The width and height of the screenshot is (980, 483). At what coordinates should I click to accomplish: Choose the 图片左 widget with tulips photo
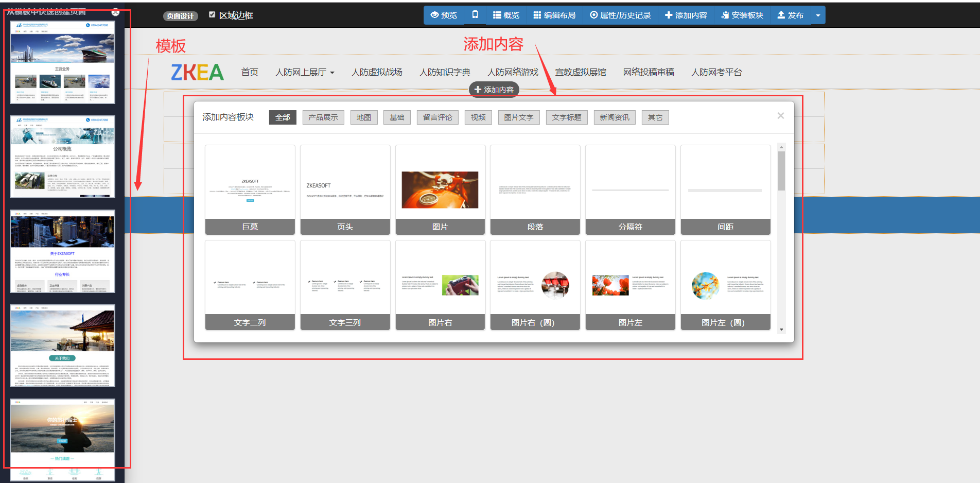[631, 285]
